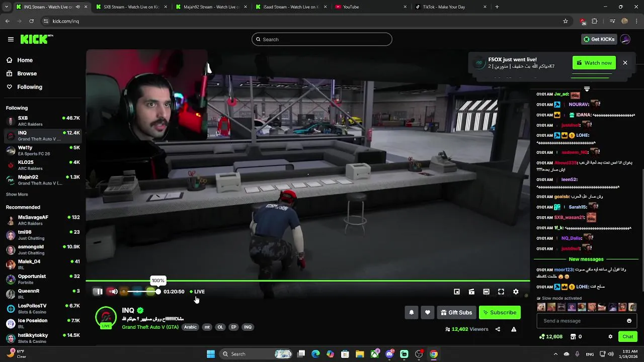Toggle notification bell for INQ
Viewport: 644px width, 362px height.
[x=412, y=313]
